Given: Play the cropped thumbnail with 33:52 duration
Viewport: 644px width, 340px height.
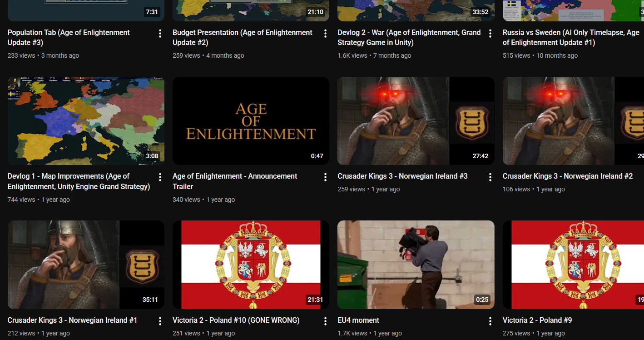Looking at the screenshot, I should tap(416, 10).
